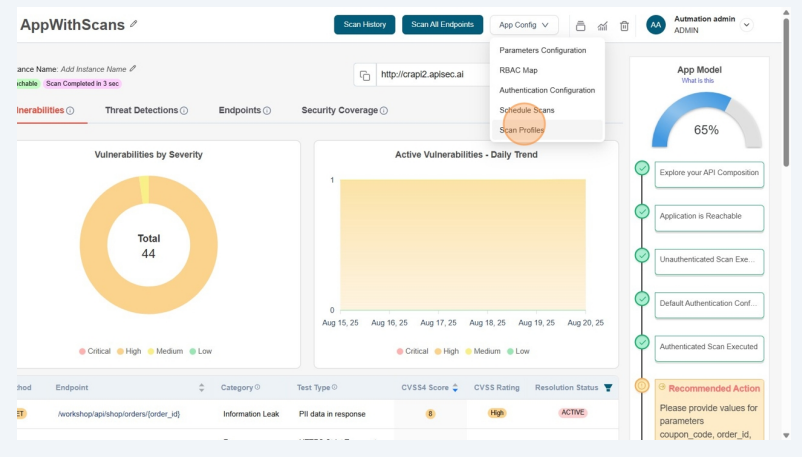Select Scan Profiles from menu
Viewport: 802px width, 457px height.
(x=521, y=130)
